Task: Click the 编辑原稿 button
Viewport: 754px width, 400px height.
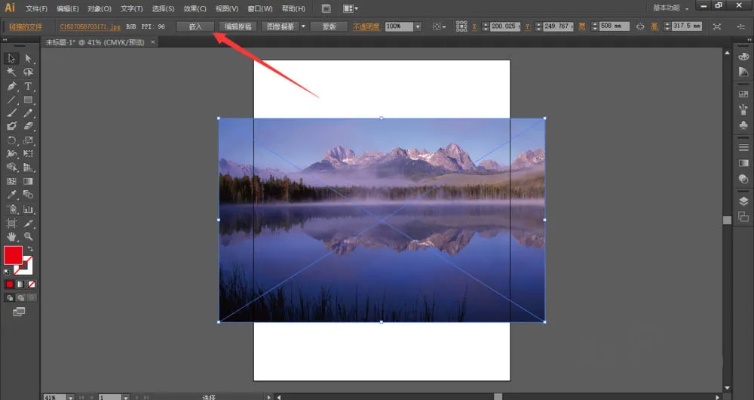Action: pyautogui.click(x=238, y=27)
